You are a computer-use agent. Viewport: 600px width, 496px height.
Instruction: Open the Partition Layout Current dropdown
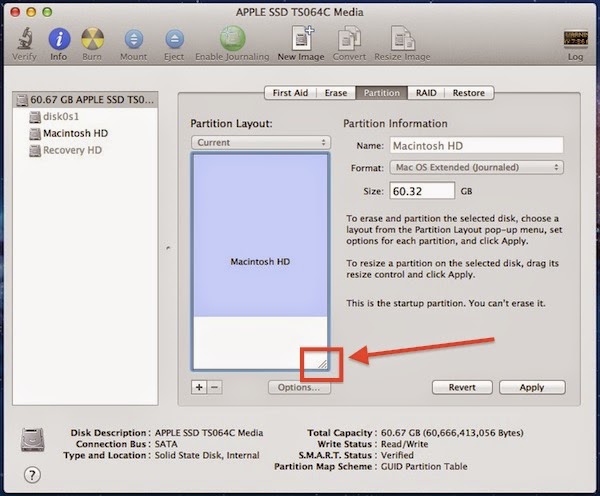click(x=261, y=142)
